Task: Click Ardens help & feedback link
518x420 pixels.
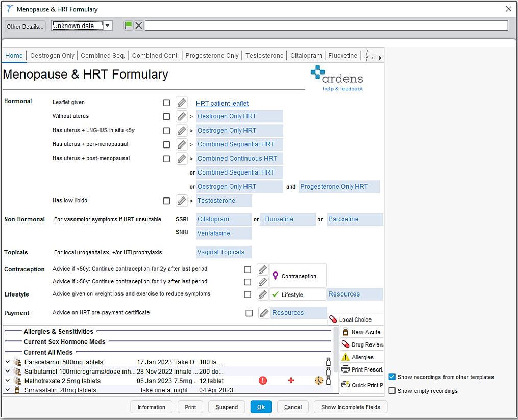Action: click(342, 89)
